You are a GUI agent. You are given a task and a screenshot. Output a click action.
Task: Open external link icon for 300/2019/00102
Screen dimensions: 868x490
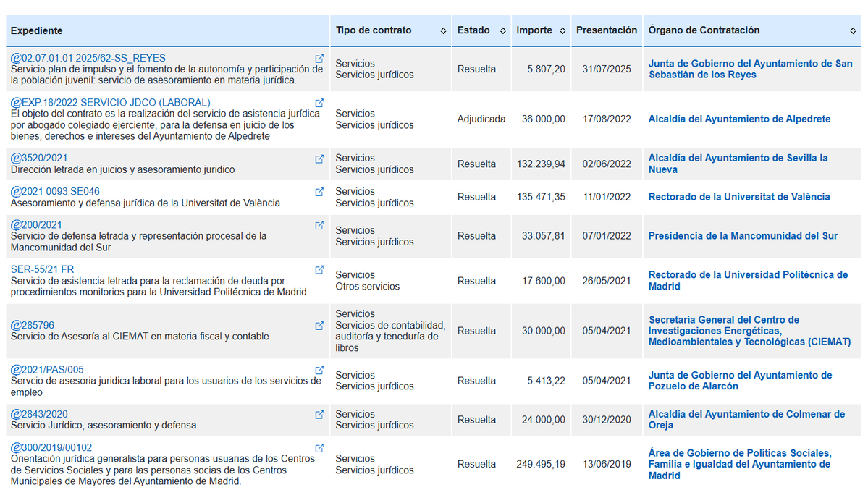coord(319,448)
